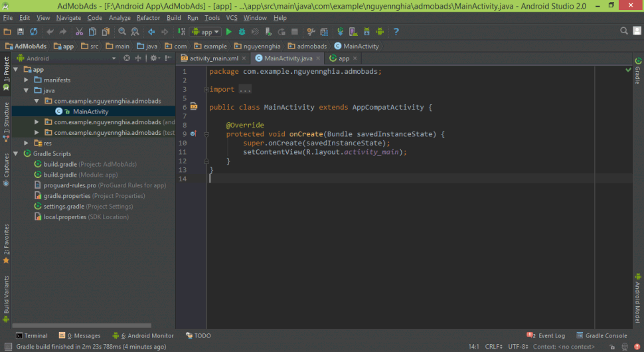644x352 pixels.
Task: Unfold the collapsed import statements
Action: [206, 90]
